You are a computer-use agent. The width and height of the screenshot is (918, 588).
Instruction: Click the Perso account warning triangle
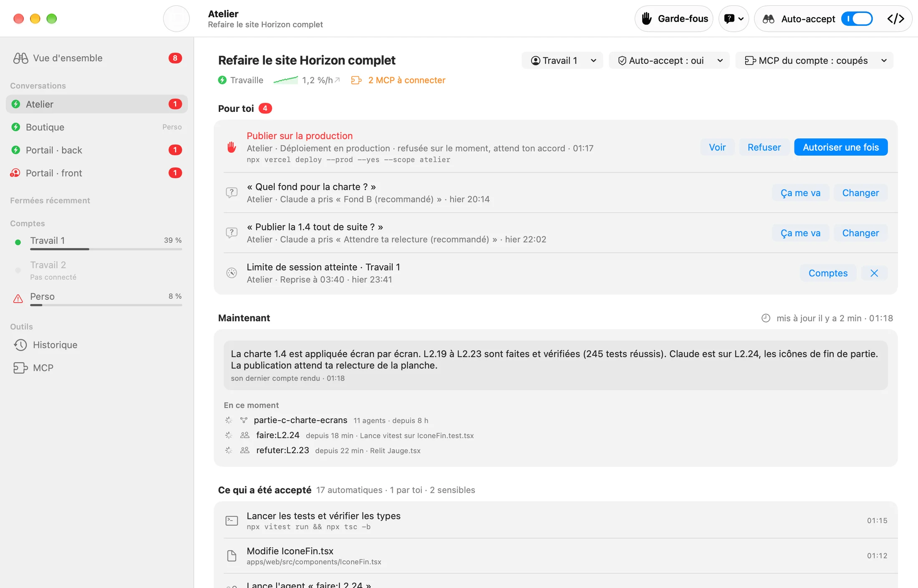pos(18,298)
